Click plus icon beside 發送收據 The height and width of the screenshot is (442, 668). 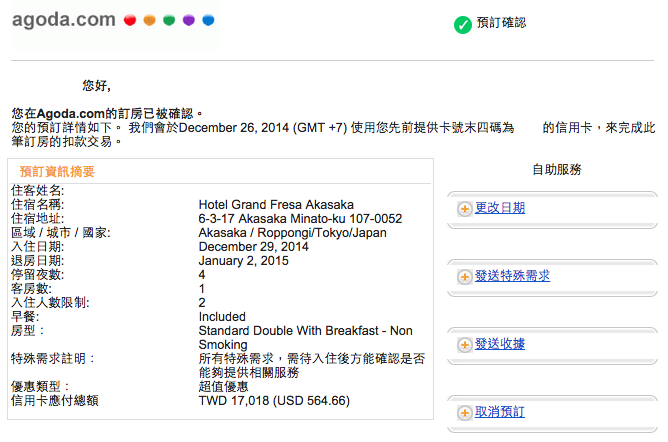click(x=465, y=345)
